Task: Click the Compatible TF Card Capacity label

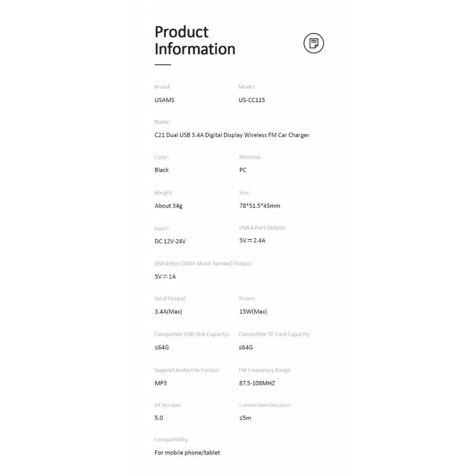Action: [274, 335]
